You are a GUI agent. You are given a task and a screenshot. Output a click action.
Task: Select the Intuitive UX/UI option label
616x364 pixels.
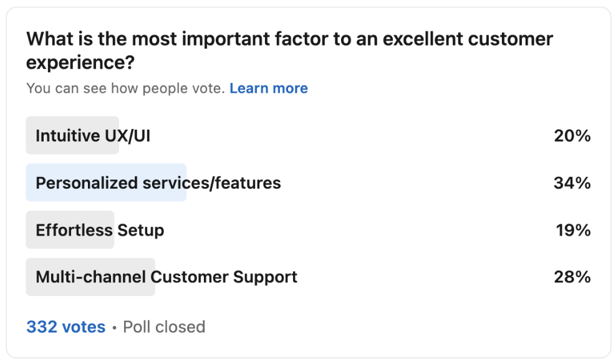(x=93, y=136)
